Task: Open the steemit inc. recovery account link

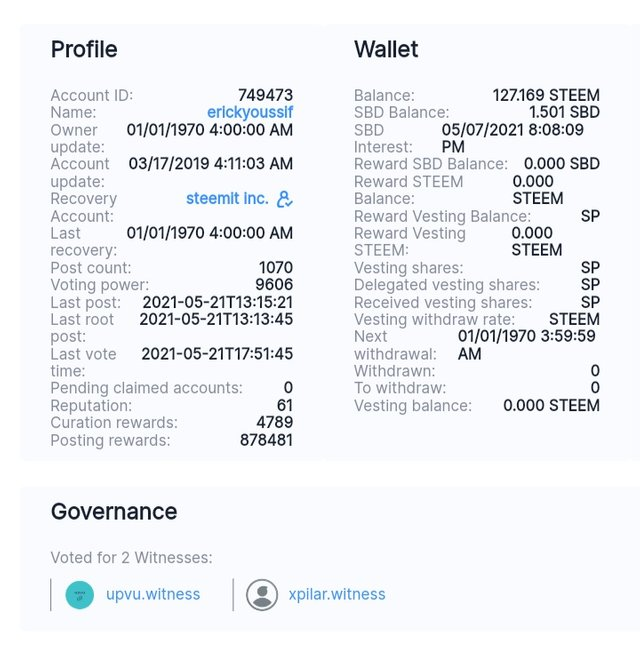Action: 227,199
